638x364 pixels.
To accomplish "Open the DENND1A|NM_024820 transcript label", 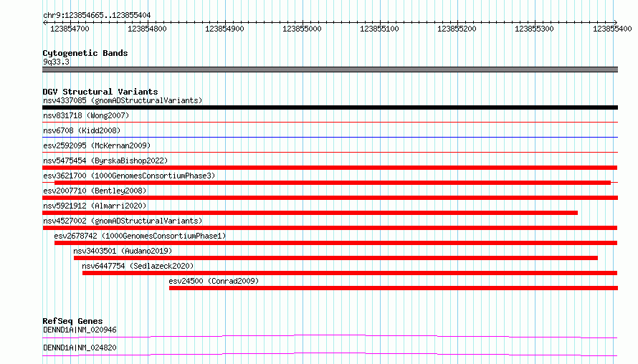I will coord(80,348).
